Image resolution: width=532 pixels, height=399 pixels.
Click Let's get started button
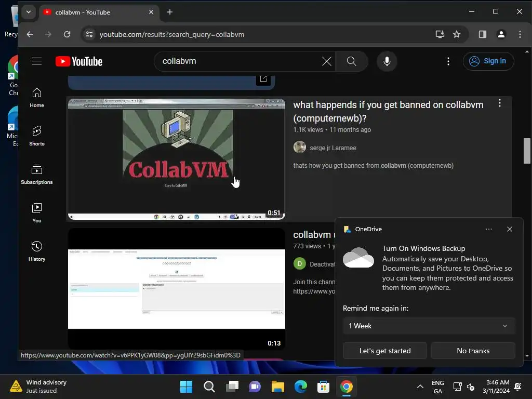coord(385,351)
